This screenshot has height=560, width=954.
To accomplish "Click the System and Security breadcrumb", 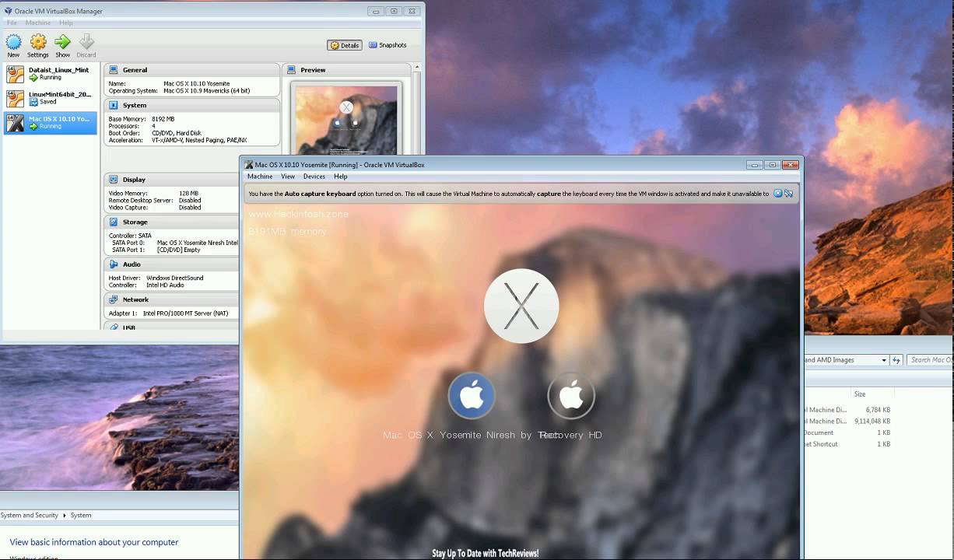I will tap(30, 516).
